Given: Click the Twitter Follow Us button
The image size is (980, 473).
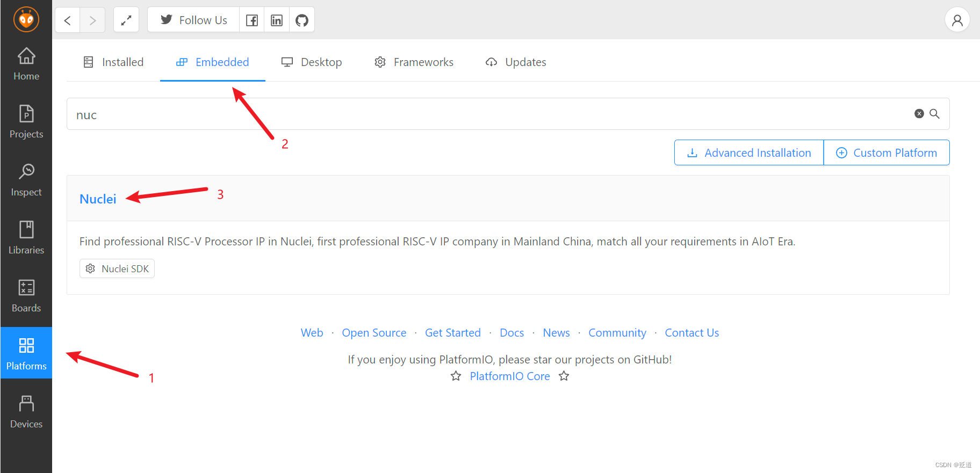Looking at the screenshot, I should coord(193,20).
